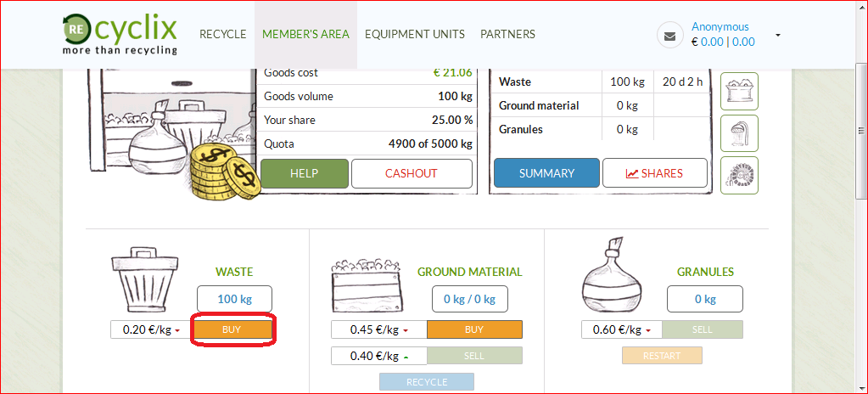Click the Ground material row label in table
Image resolution: width=868 pixels, height=394 pixels.
[x=539, y=106]
